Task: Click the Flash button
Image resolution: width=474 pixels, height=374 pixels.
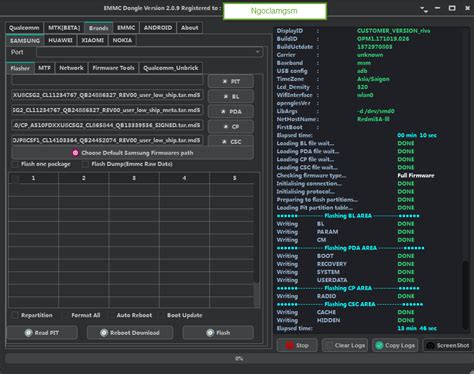Action: pyautogui.click(x=218, y=333)
